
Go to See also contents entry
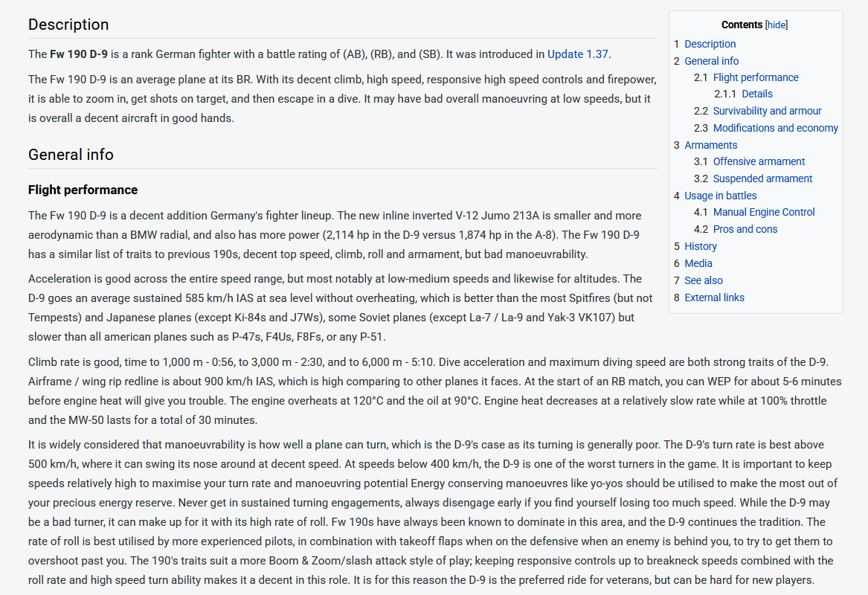(703, 280)
